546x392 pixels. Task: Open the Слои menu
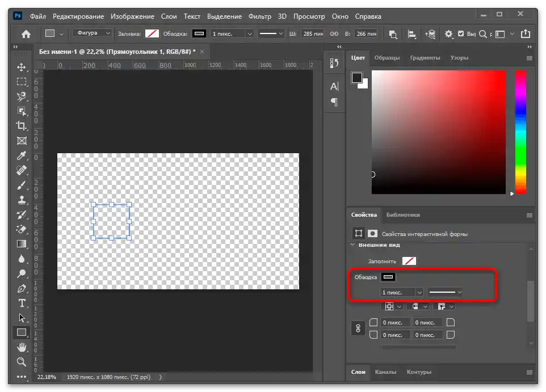169,16
